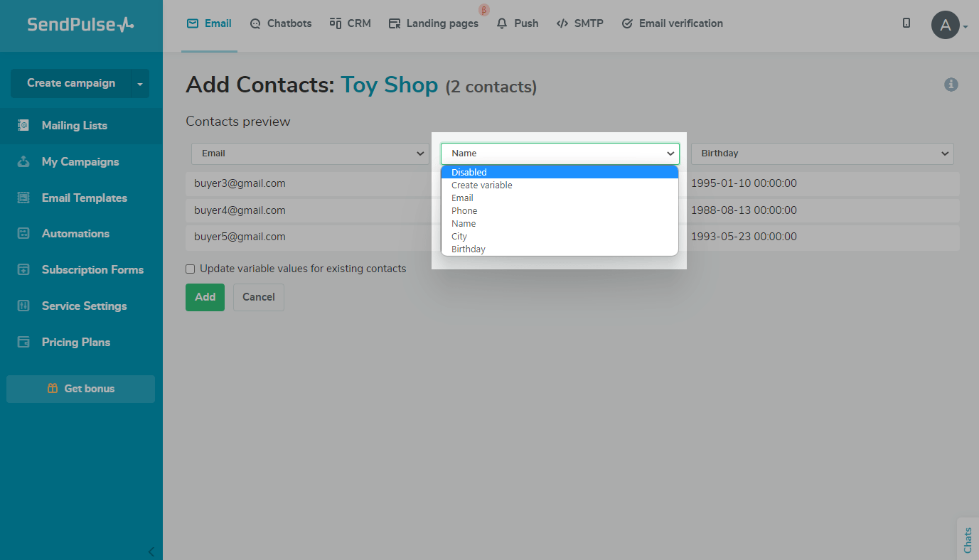The height and width of the screenshot is (560, 979).
Task: Click the Email Templates sidebar icon
Action: pyautogui.click(x=23, y=198)
